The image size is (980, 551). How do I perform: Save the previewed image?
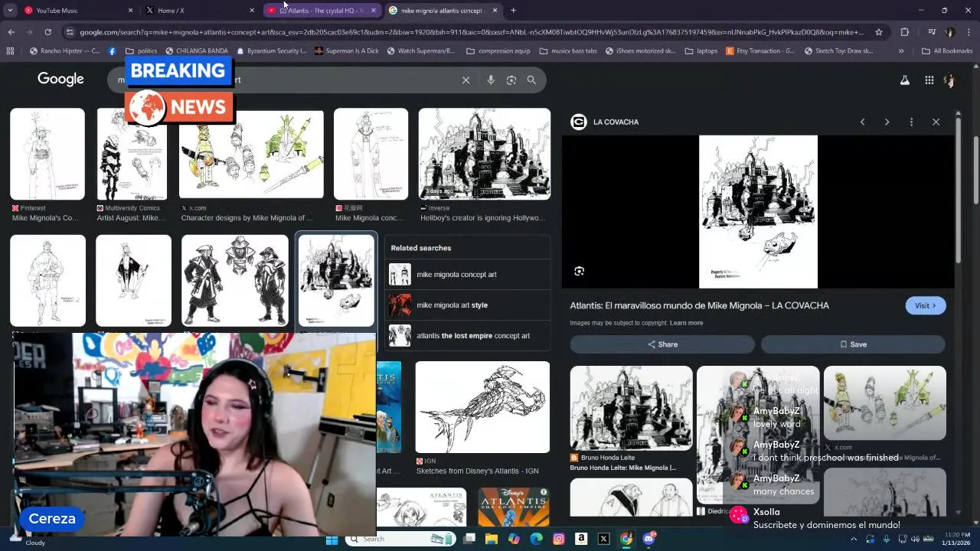click(853, 344)
